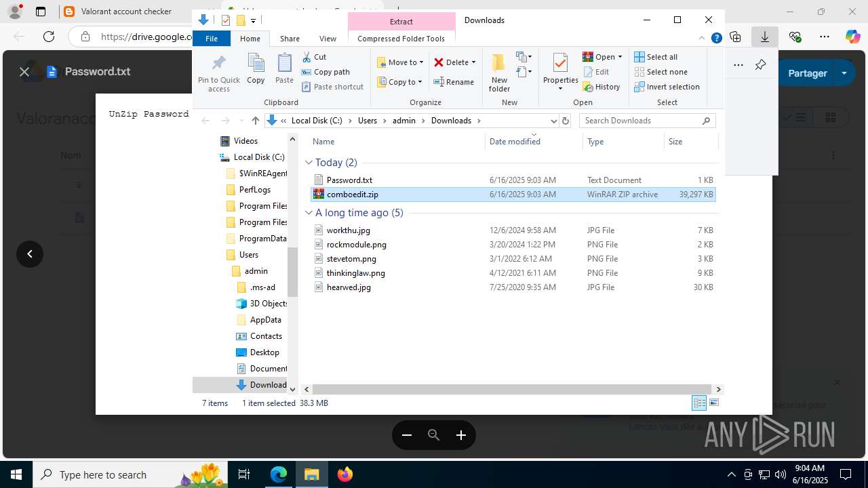
Task: Select the hearwed.jpg file
Action: point(513,287)
